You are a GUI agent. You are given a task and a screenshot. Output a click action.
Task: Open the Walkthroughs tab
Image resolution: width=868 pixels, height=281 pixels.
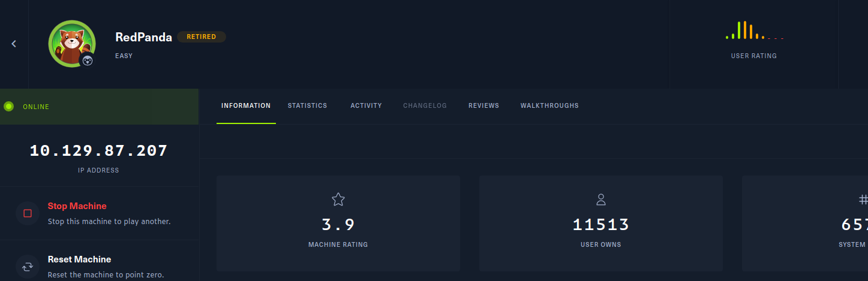tap(549, 105)
